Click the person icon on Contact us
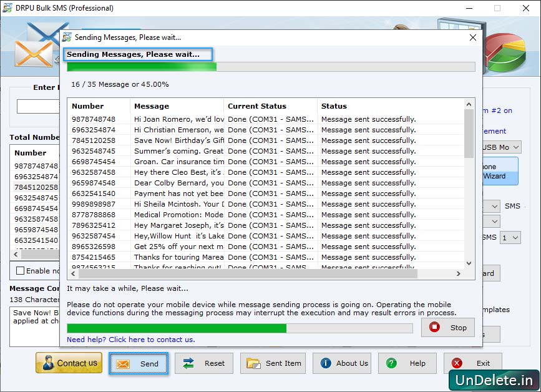541x392 pixels. (48, 363)
